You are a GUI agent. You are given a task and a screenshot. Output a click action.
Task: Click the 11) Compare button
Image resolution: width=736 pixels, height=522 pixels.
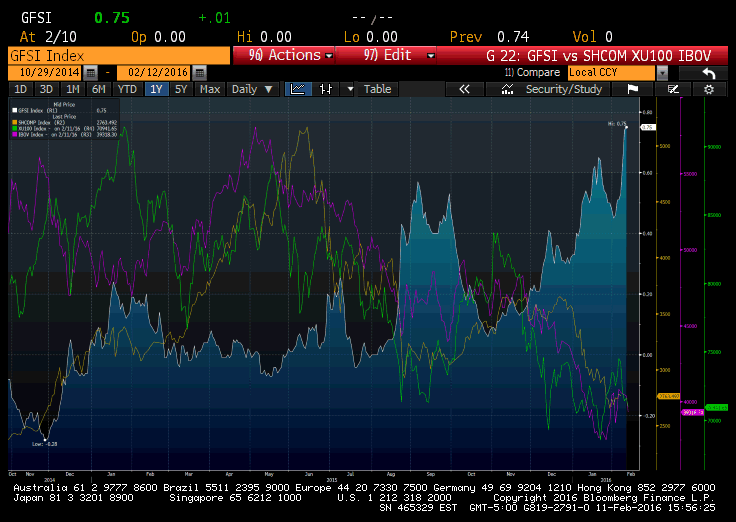coord(532,73)
